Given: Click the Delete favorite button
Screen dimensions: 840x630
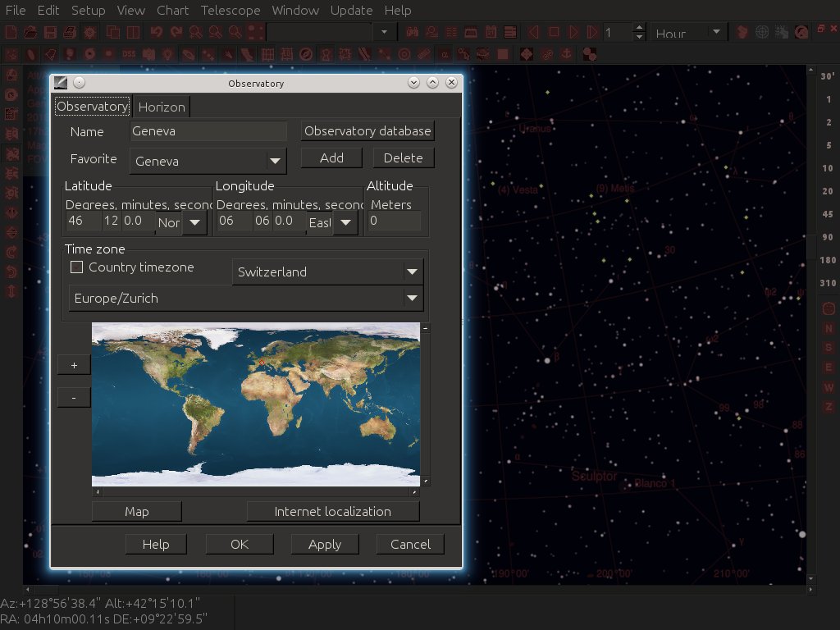Looking at the screenshot, I should (404, 158).
